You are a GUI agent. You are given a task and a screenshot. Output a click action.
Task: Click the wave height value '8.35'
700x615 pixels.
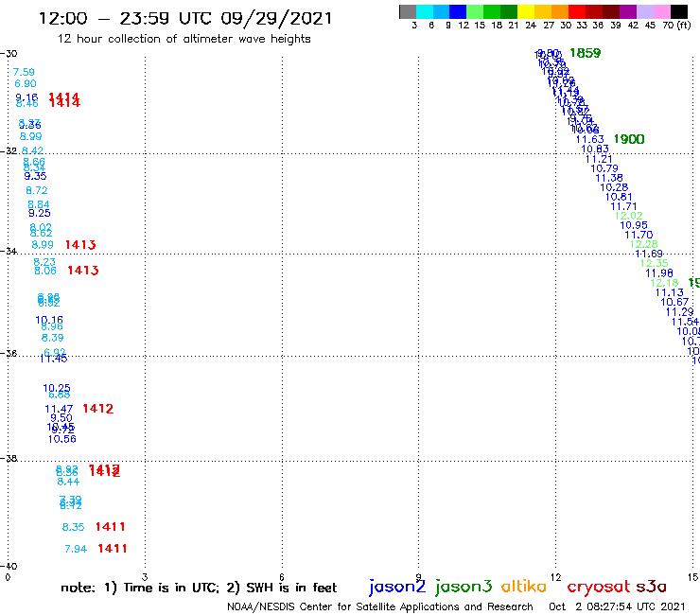click(73, 527)
